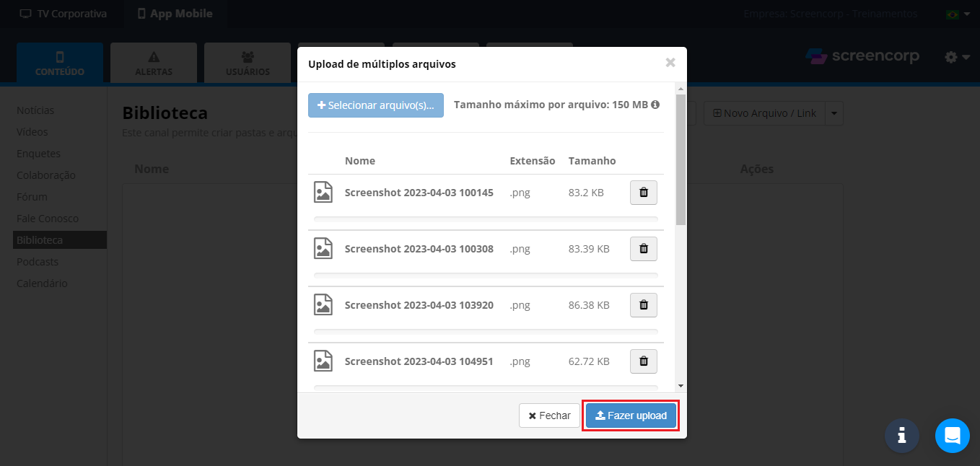Viewport: 980px width, 466px height.
Task: Click image file icon for Screenshot 100145
Action: pos(323,193)
